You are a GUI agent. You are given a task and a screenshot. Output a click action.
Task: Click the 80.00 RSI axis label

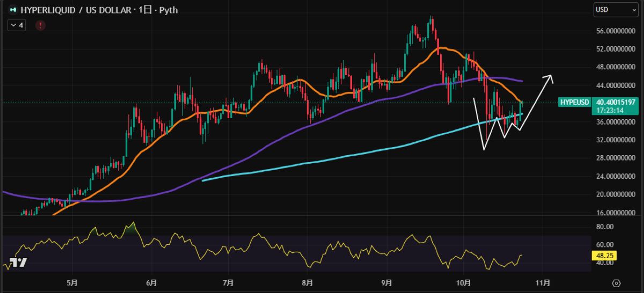click(604, 227)
